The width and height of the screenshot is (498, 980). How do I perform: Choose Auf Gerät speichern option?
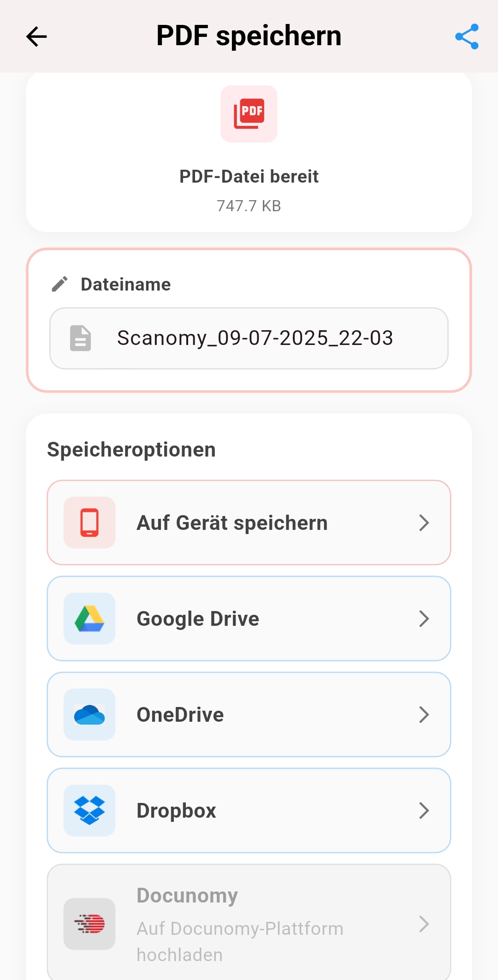232,523
